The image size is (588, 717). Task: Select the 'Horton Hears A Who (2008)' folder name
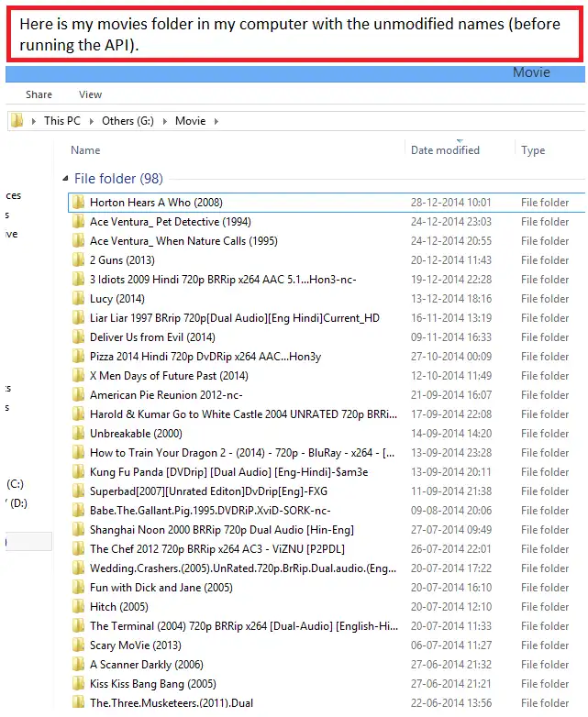(156, 202)
